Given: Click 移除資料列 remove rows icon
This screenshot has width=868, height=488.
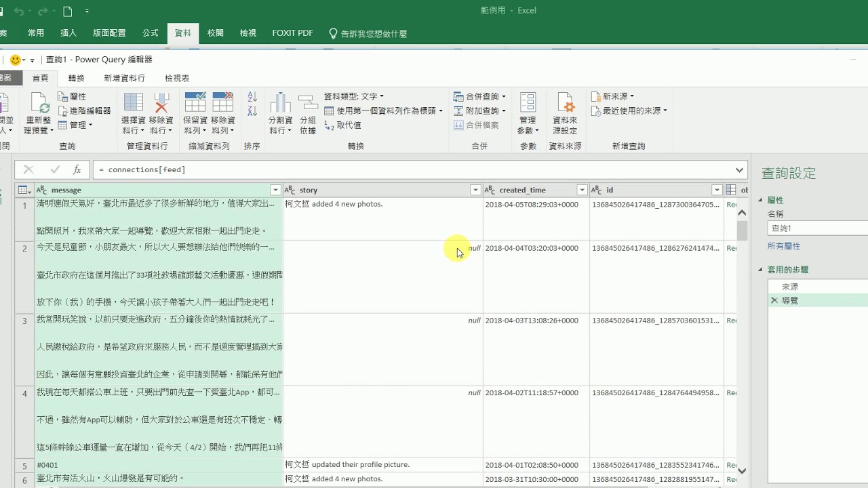Looking at the screenshot, I should click(x=222, y=102).
